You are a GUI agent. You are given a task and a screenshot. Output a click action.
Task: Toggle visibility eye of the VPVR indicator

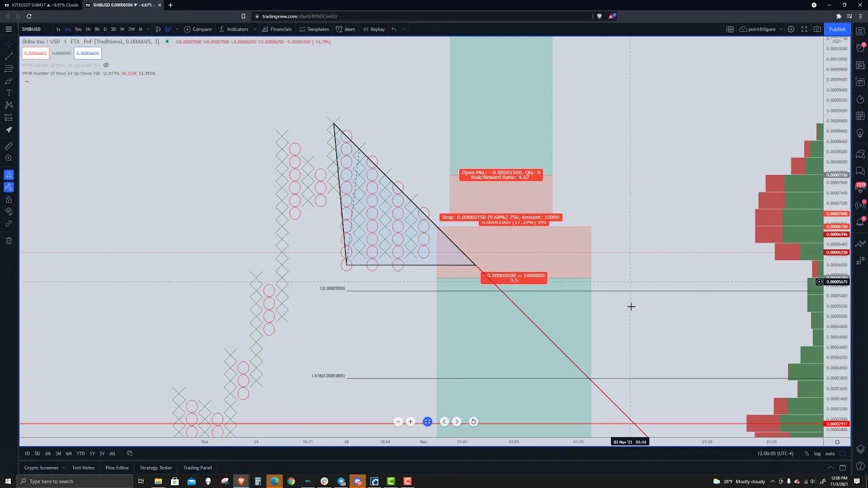click(106, 65)
